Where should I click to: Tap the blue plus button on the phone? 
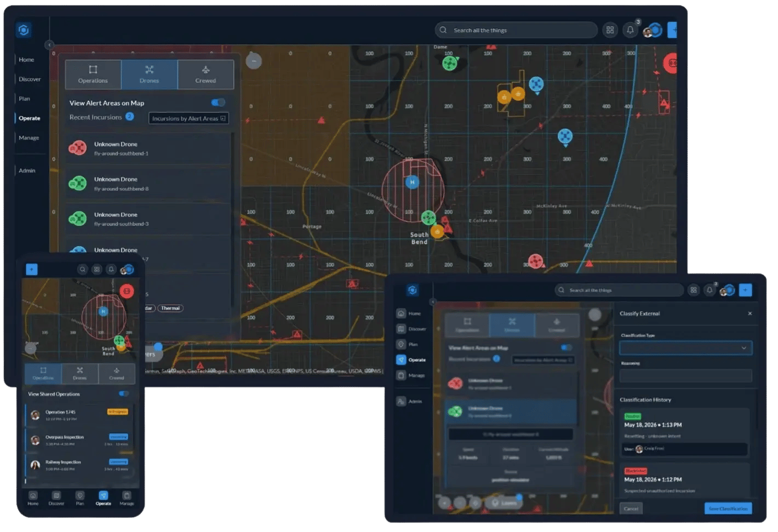coord(32,269)
